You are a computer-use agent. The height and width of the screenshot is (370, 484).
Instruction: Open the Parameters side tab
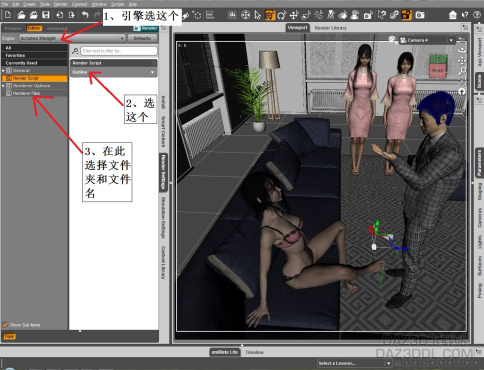point(480,163)
